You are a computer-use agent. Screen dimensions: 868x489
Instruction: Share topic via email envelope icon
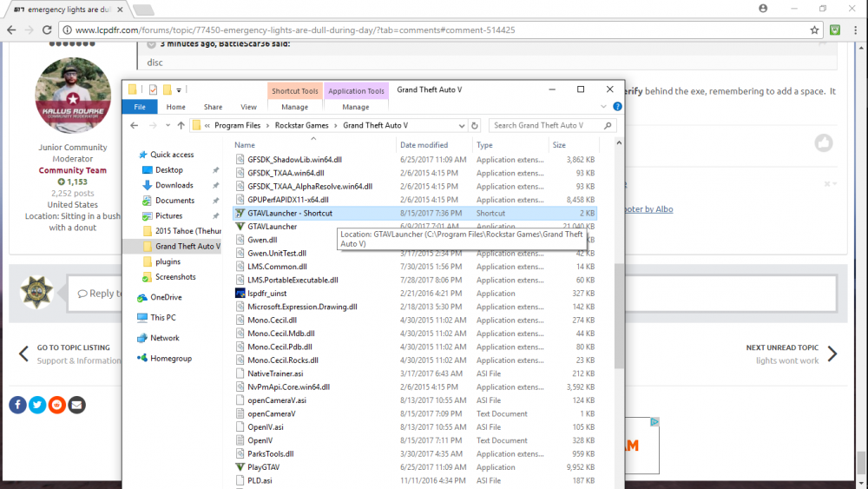point(77,404)
